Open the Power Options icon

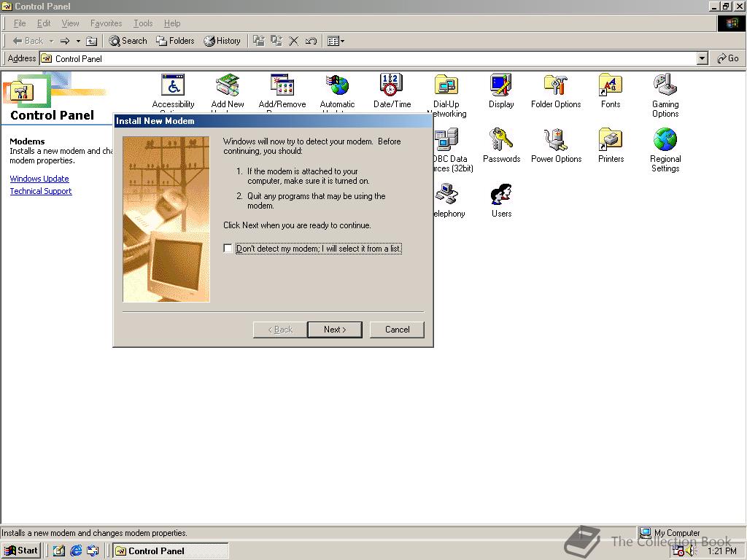(555, 141)
